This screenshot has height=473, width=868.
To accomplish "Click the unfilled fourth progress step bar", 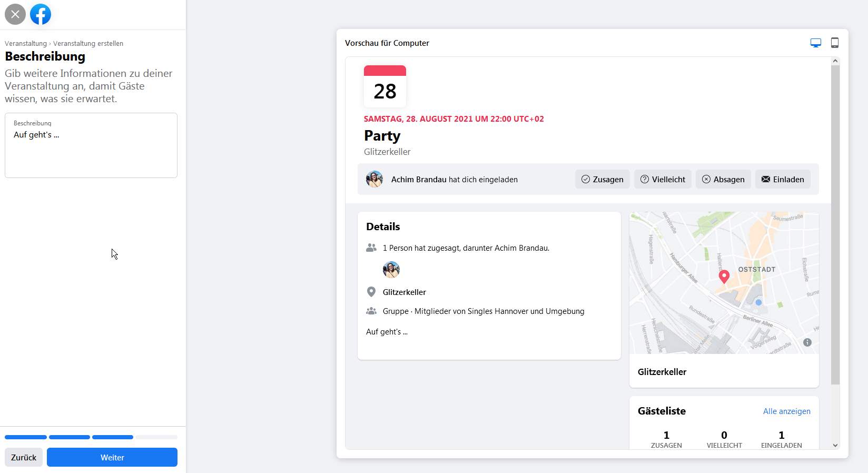I will [x=156, y=437].
